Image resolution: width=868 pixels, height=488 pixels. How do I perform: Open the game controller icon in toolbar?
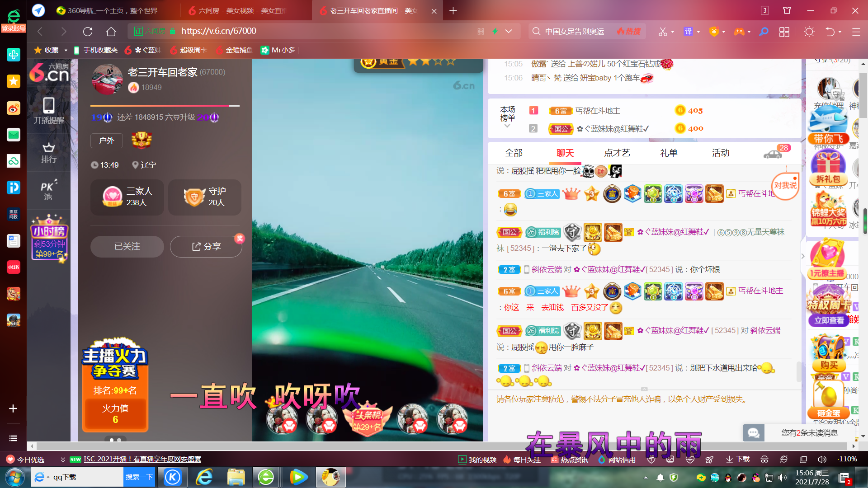[739, 32]
